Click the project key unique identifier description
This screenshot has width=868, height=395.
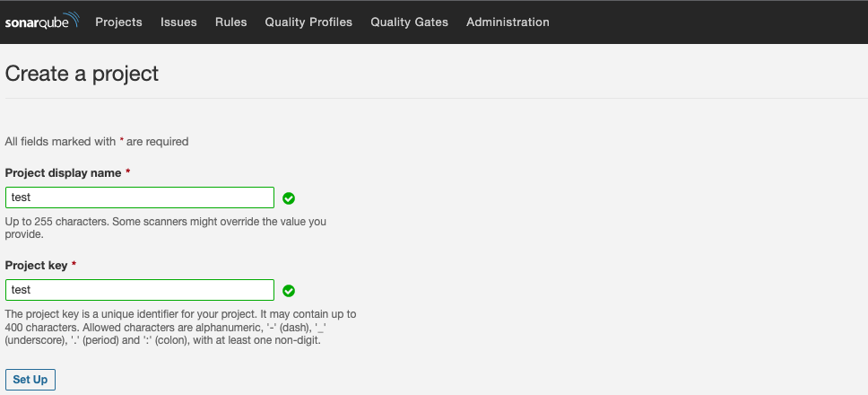180,328
